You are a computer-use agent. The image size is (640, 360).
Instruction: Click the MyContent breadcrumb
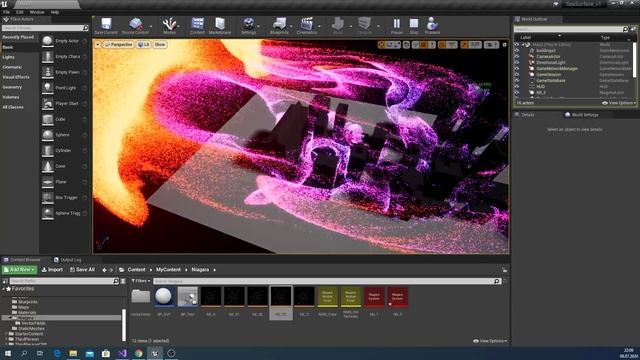point(168,270)
